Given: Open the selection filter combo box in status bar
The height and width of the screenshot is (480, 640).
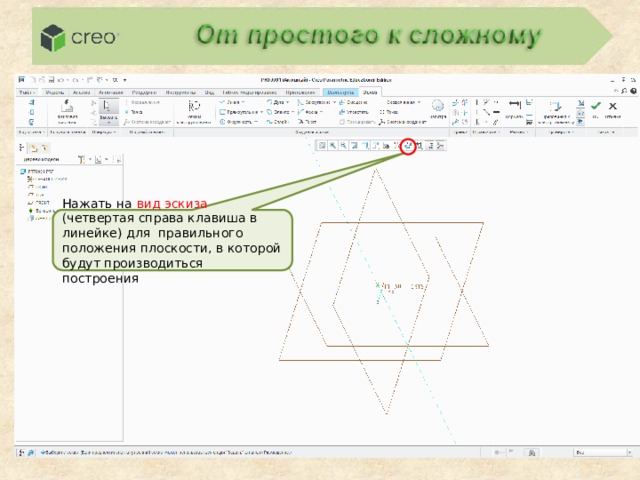Looking at the screenshot, I should coord(603,452).
